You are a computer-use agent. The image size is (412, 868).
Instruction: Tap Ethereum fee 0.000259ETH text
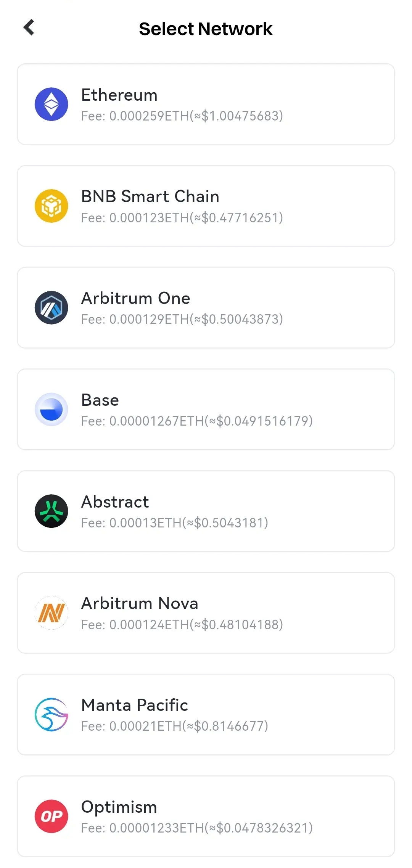click(x=182, y=116)
